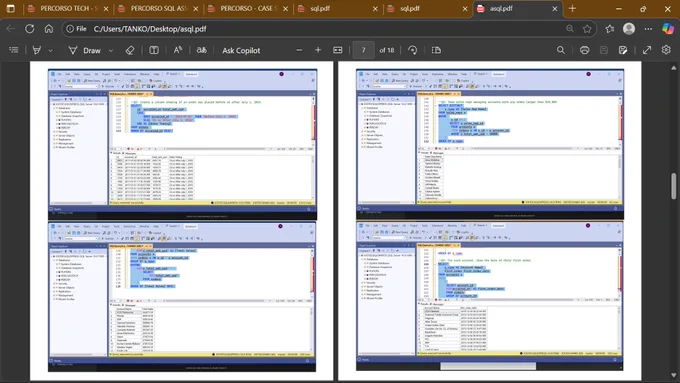The width and height of the screenshot is (680, 383).
Task: Print the PDF document
Action: (x=585, y=50)
